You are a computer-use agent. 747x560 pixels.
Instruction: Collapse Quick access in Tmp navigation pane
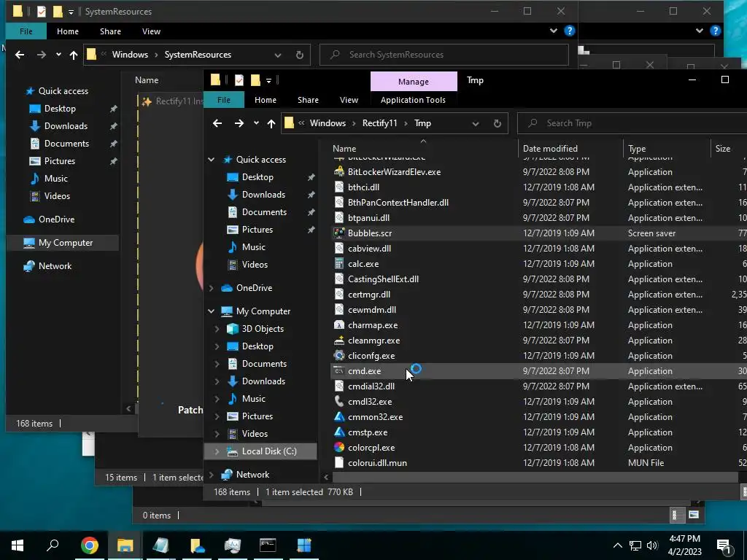211,160
